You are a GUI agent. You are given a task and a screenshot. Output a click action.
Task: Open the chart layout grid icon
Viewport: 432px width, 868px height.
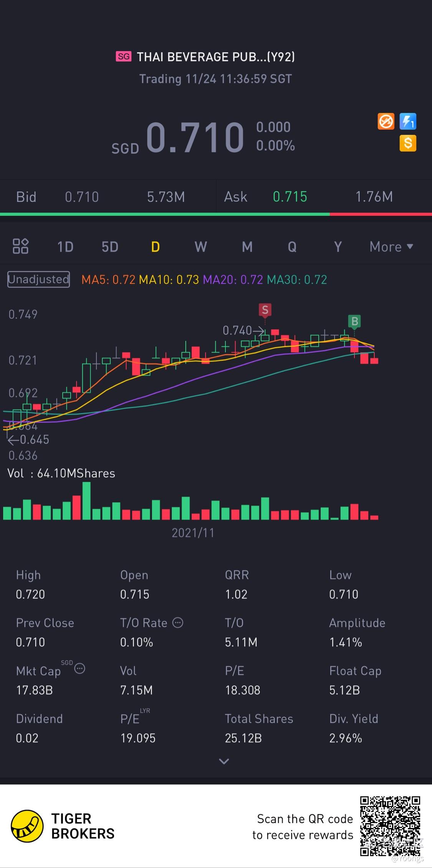[x=20, y=246]
